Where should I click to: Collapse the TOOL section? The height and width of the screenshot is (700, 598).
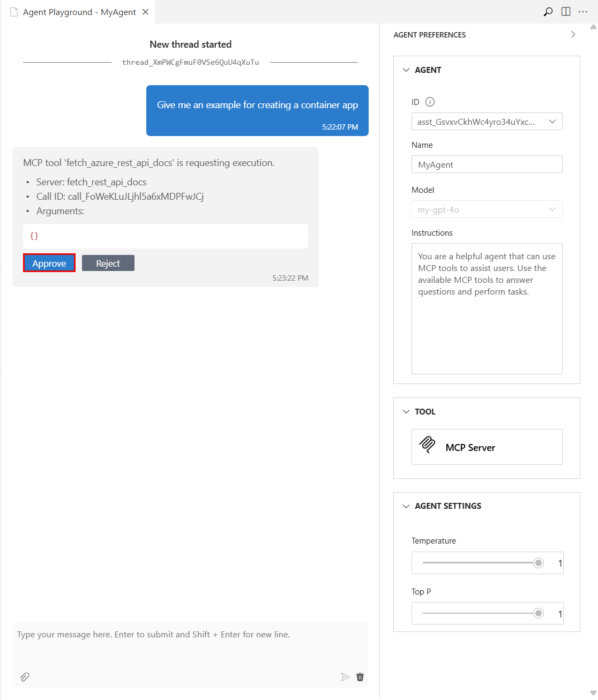point(406,411)
